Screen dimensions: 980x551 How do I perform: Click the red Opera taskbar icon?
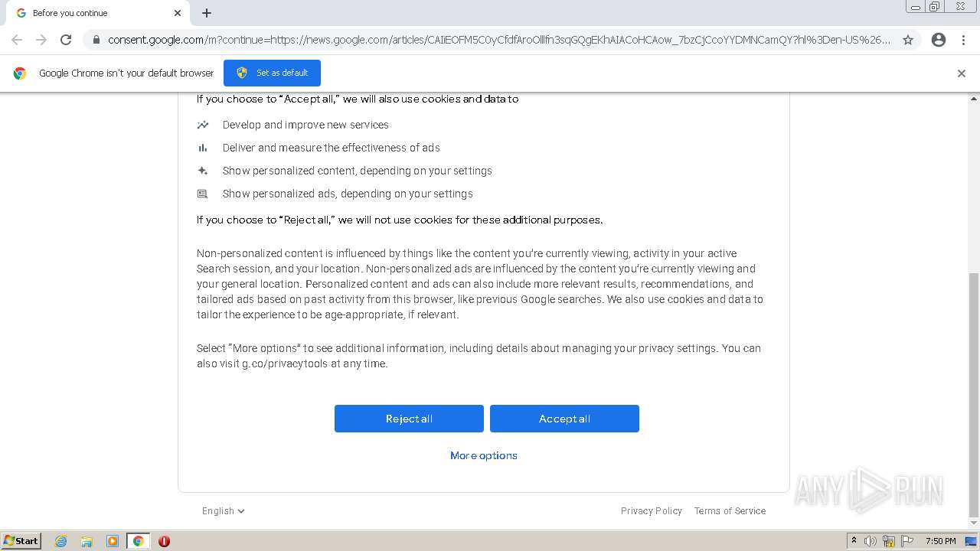(164, 541)
